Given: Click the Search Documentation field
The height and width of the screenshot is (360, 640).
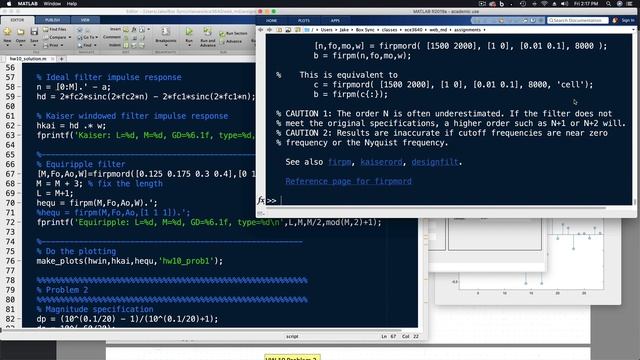Looking at the screenshot, I should (x=578, y=20).
